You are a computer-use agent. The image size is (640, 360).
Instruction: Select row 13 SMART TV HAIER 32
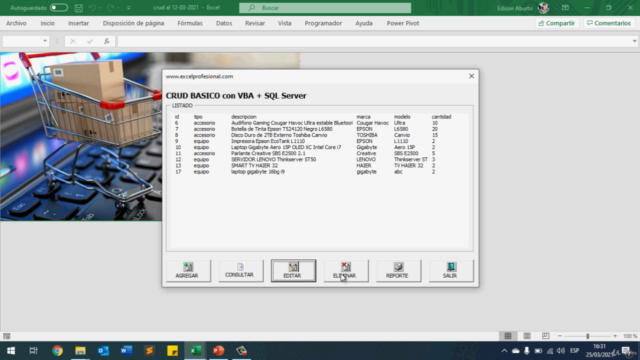[x=319, y=166]
